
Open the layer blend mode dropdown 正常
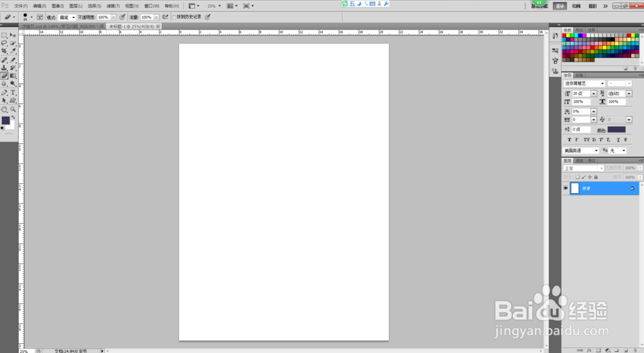coord(583,169)
